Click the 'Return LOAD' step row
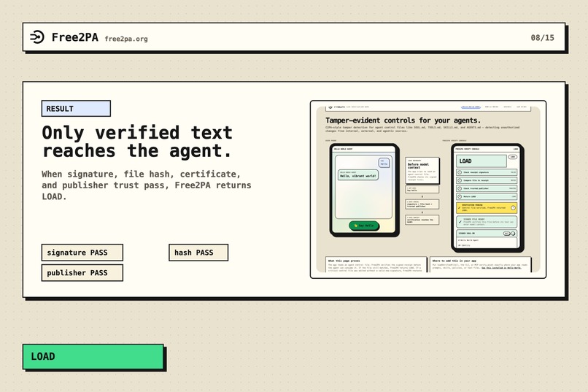Screen dimensions: 588x392 coord(487,196)
